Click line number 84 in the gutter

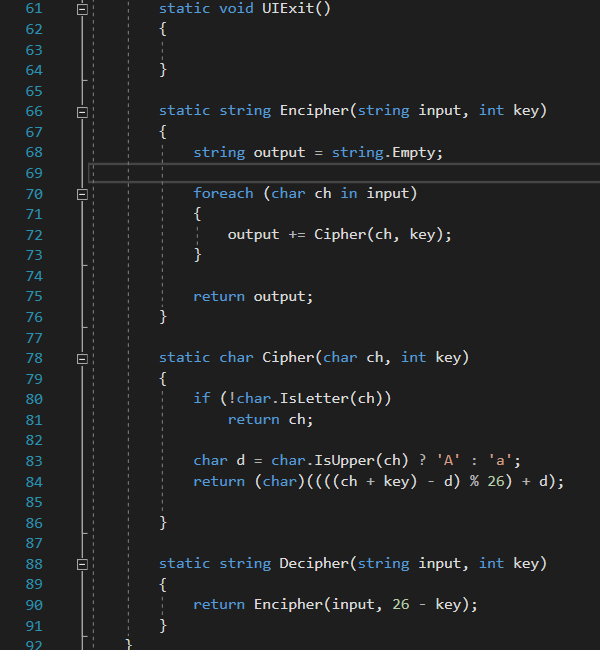coord(34,482)
